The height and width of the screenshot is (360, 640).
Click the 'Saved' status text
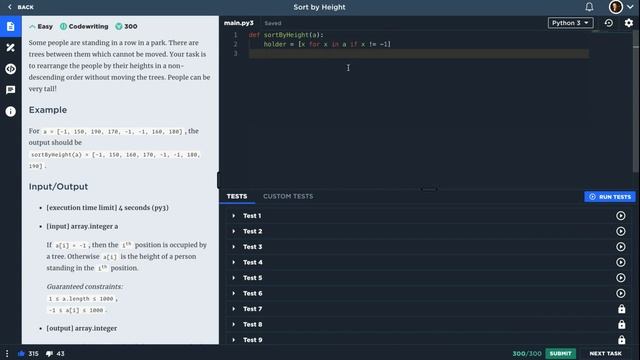(273, 23)
